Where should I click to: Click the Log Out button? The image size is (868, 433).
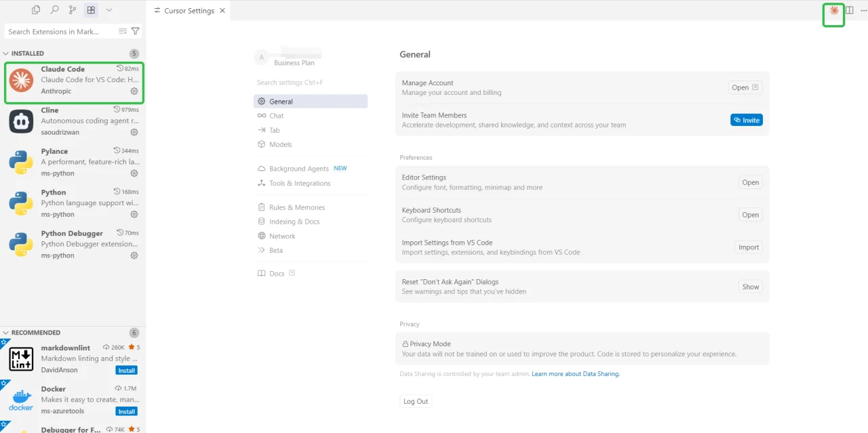[x=416, y=401]
